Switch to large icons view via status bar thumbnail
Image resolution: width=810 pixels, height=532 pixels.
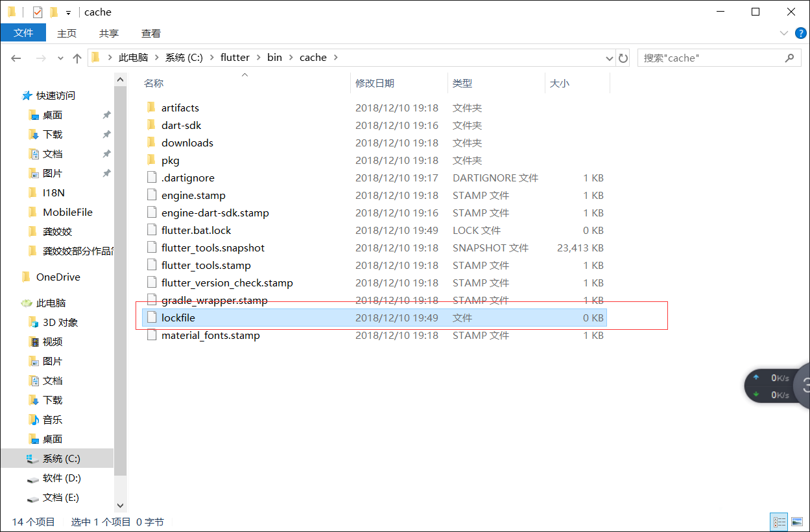tap(797, 522)
